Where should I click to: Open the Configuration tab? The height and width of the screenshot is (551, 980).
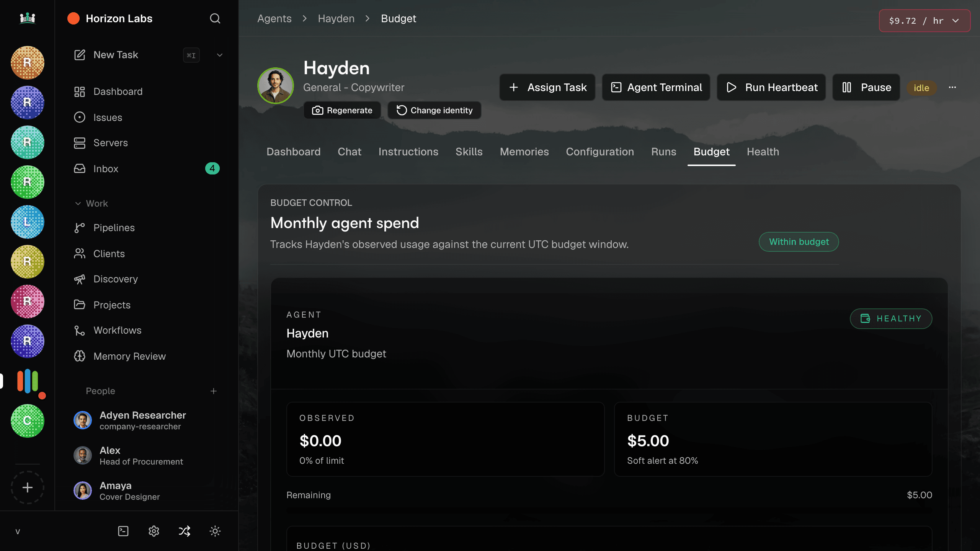(600, 152)
